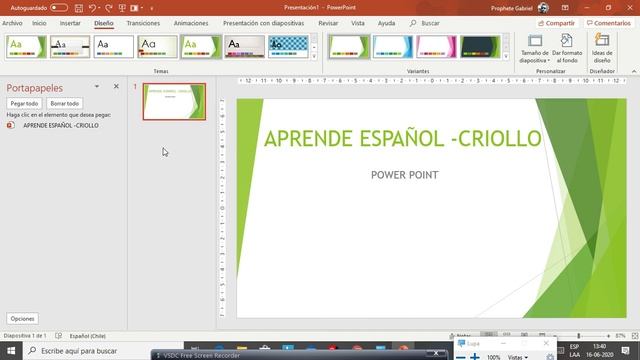Screen dimensions: 640x360
Task: Undo the last action
Action: (x=92, y=8)
